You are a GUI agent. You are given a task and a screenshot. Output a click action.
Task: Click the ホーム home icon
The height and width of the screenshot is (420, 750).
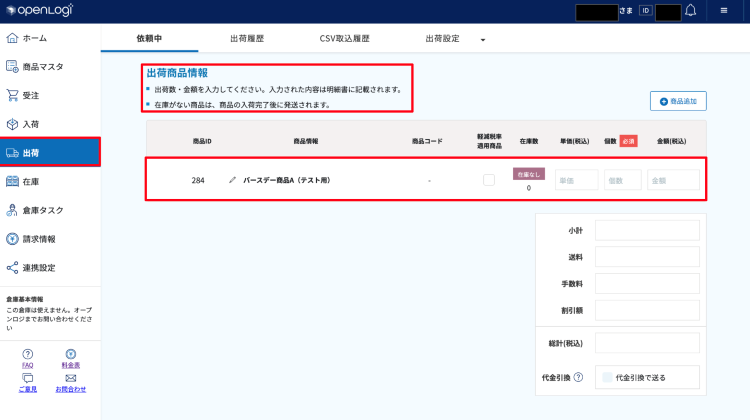(x=12, y=38)
